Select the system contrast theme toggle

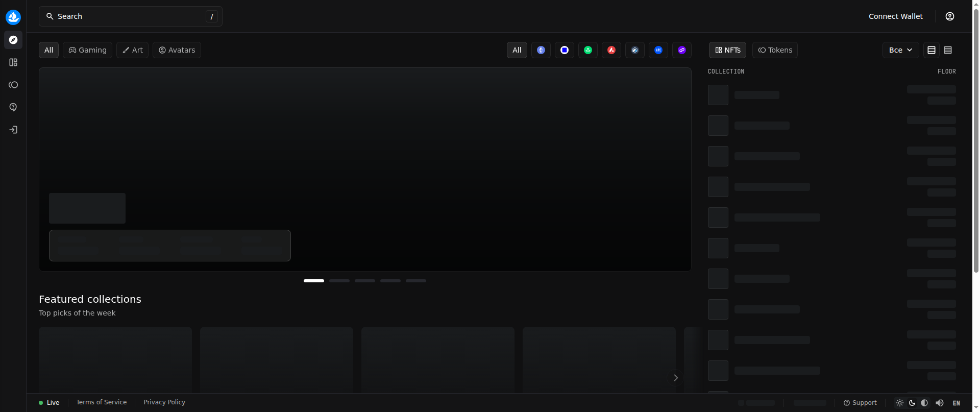[x=924, y=403]
